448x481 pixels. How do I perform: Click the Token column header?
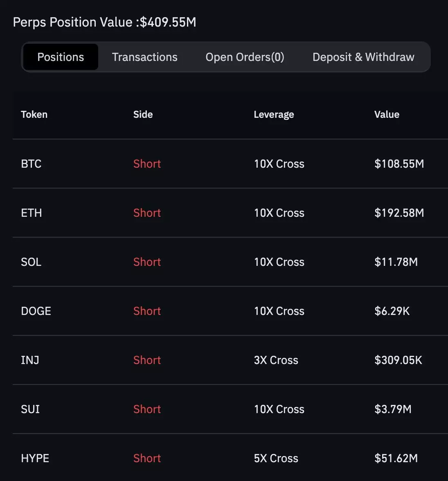point(34,115)
